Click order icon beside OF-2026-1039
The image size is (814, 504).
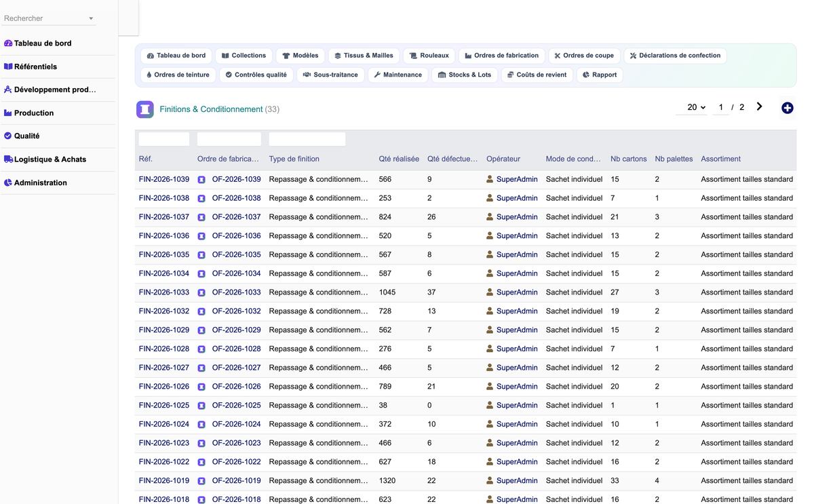click(x=201, y=180)
